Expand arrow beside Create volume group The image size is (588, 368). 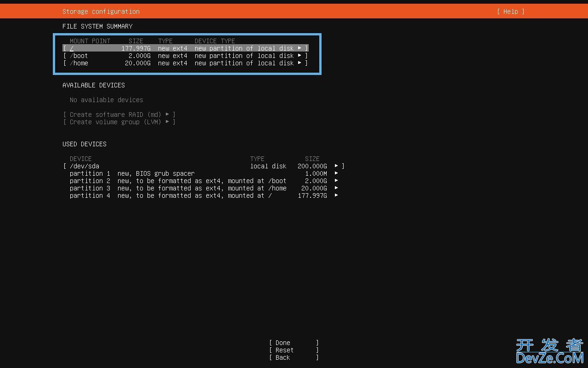click(167, 122)
